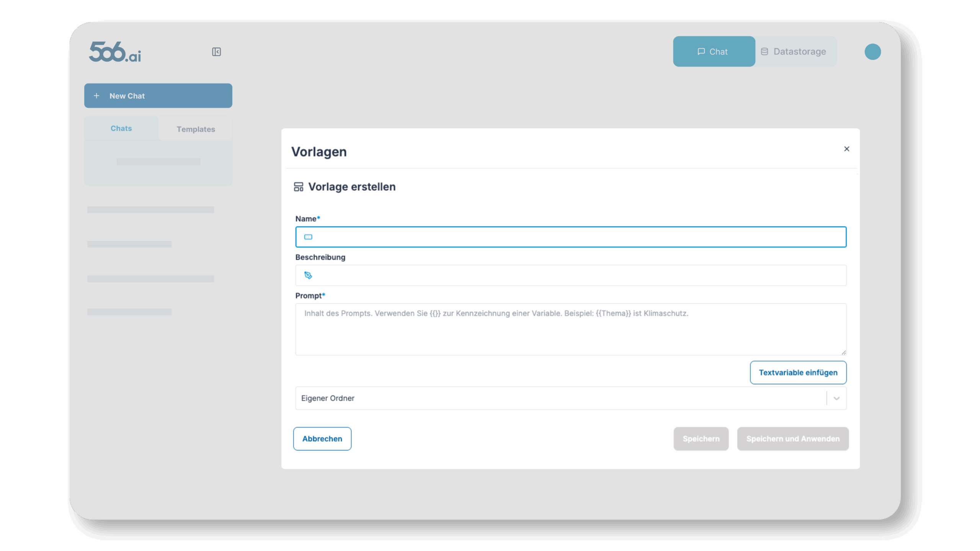The width and height of the screenshot is (980, 551).
Task: Collapse the sidebar with the panel icon
Action: coord(216,52)
